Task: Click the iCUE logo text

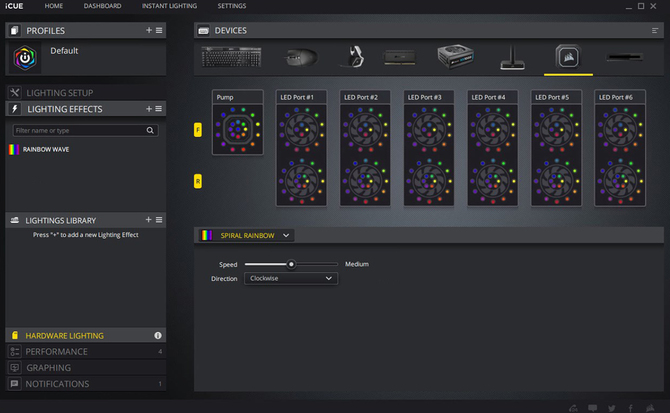Action: coord(14,6)
